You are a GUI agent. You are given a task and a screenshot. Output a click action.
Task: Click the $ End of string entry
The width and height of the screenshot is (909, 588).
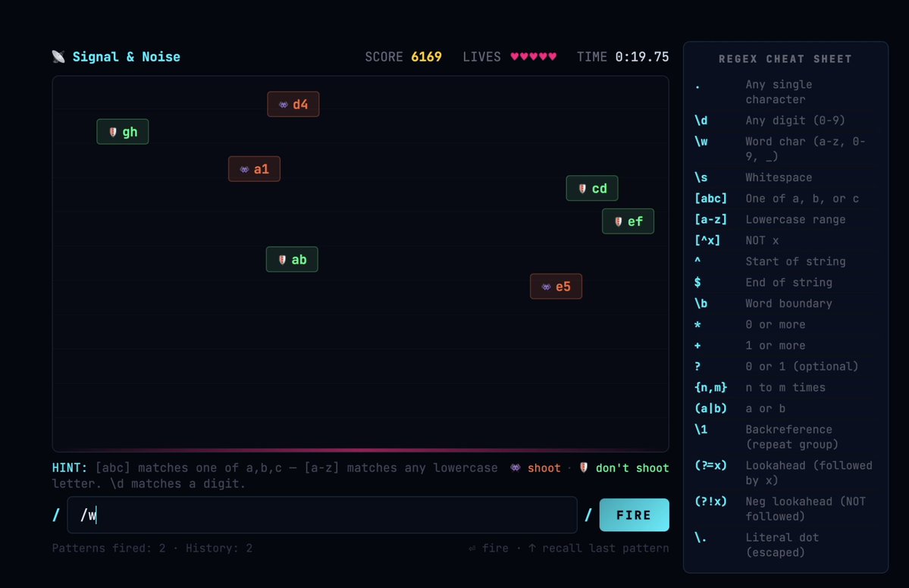785,283
